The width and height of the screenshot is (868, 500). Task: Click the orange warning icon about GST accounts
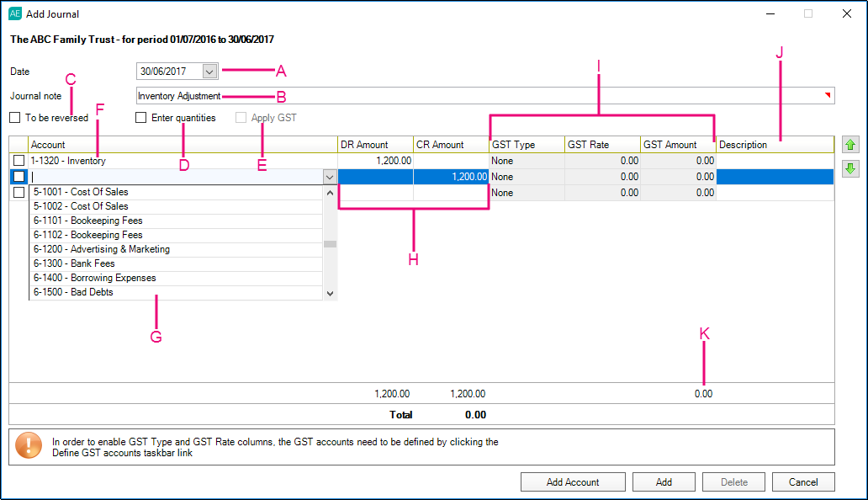[x=29, y=446]
